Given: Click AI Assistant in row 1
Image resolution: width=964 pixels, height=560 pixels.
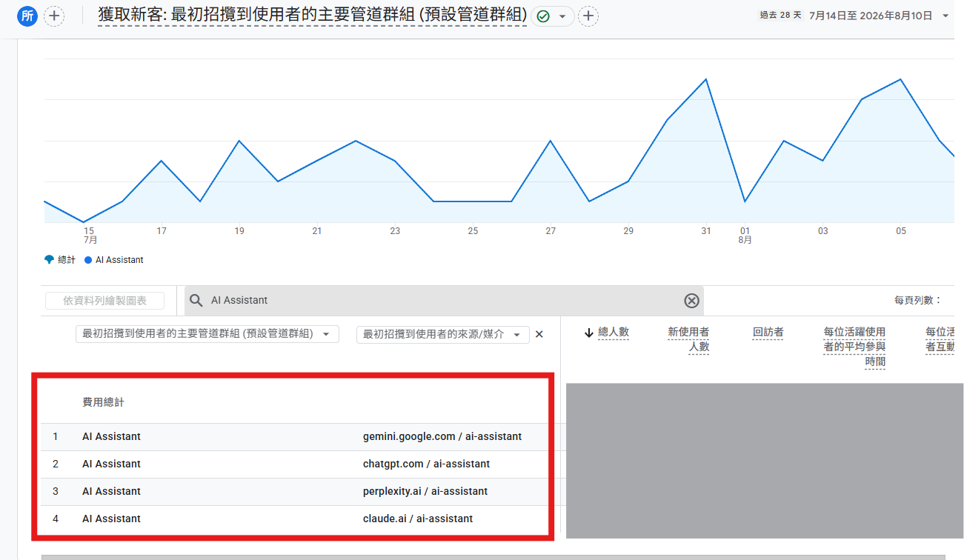Looking at the screenshot, I should click(111, 436).
